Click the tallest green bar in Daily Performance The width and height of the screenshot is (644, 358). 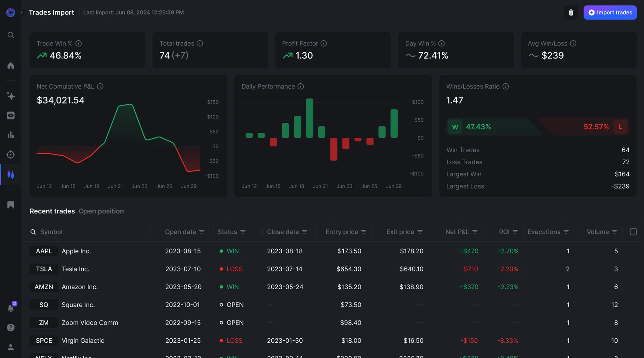pos(310,118)
